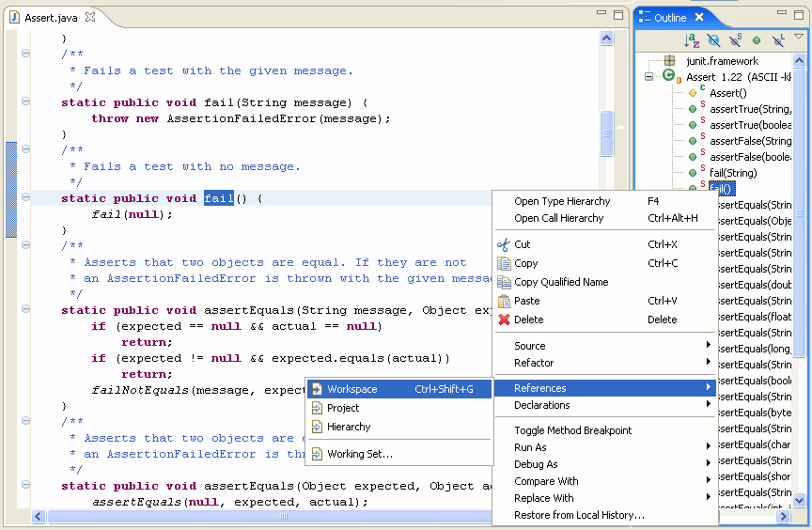The width and height of the screenshot is (812, 530).
Task: Select assertTrue(boolea item in Outline
Action: coord(750,125)
